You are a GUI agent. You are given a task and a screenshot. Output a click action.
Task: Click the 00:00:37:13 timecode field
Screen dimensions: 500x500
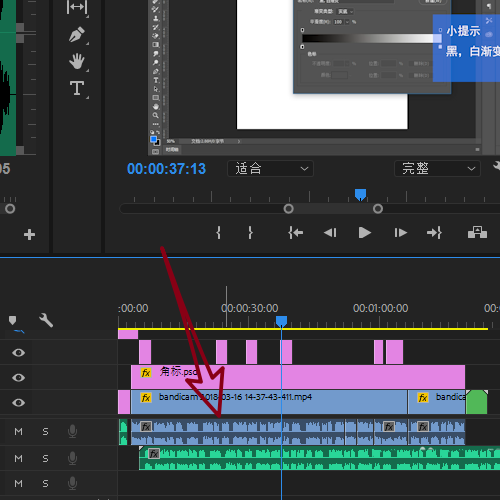coord(166,169)
